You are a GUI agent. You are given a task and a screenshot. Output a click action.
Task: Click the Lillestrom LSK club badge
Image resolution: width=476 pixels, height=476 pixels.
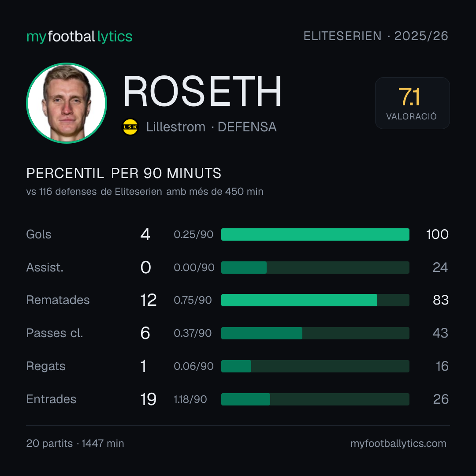pyautogui.click(x=130, y=127)
